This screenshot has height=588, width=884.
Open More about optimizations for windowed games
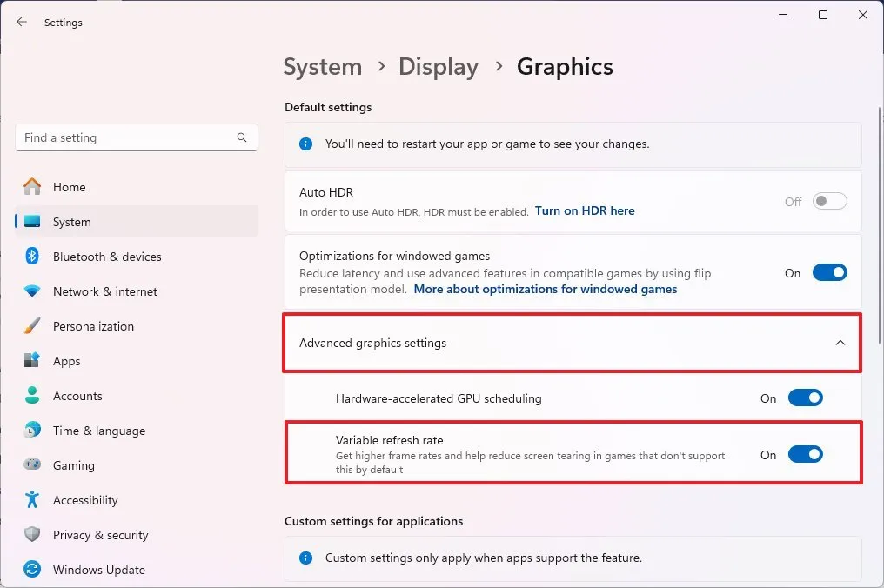[x=545, y=289]
